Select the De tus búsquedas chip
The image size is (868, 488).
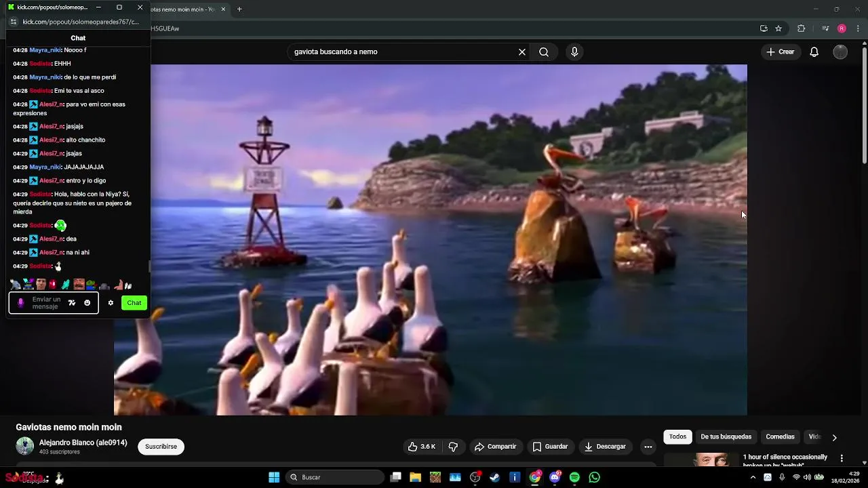click(x=726, y=437)
